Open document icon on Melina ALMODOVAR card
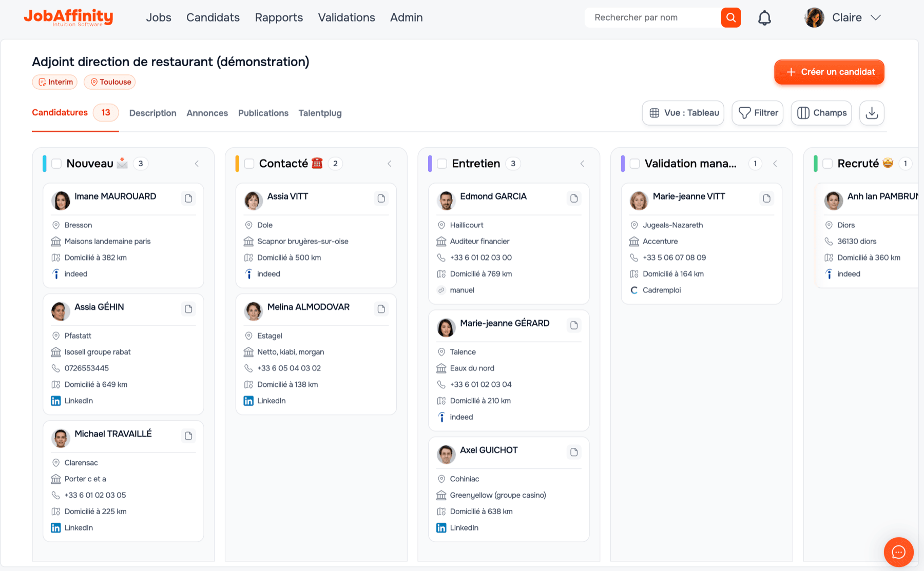924x571 pixels. [381, 309]
